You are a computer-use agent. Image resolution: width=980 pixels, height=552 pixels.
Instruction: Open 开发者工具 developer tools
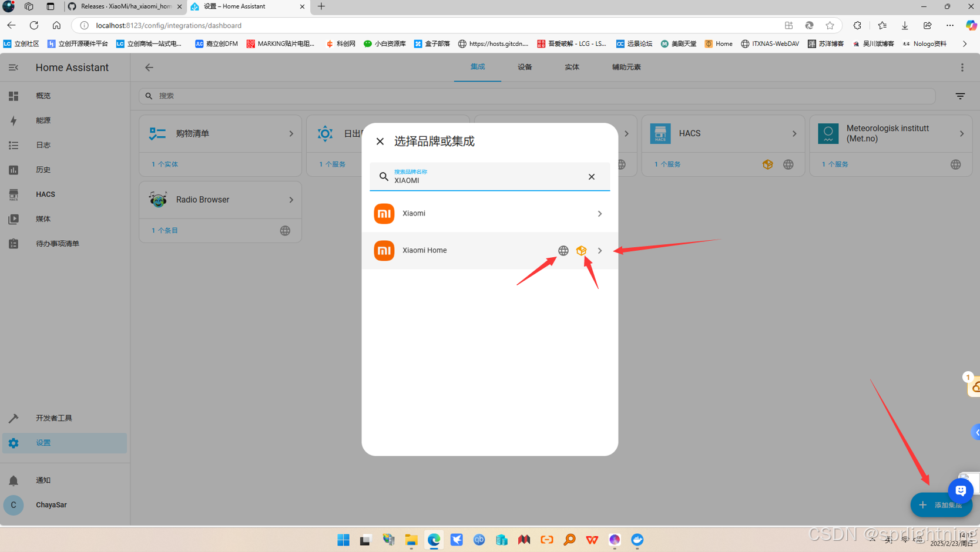[65, 418]
